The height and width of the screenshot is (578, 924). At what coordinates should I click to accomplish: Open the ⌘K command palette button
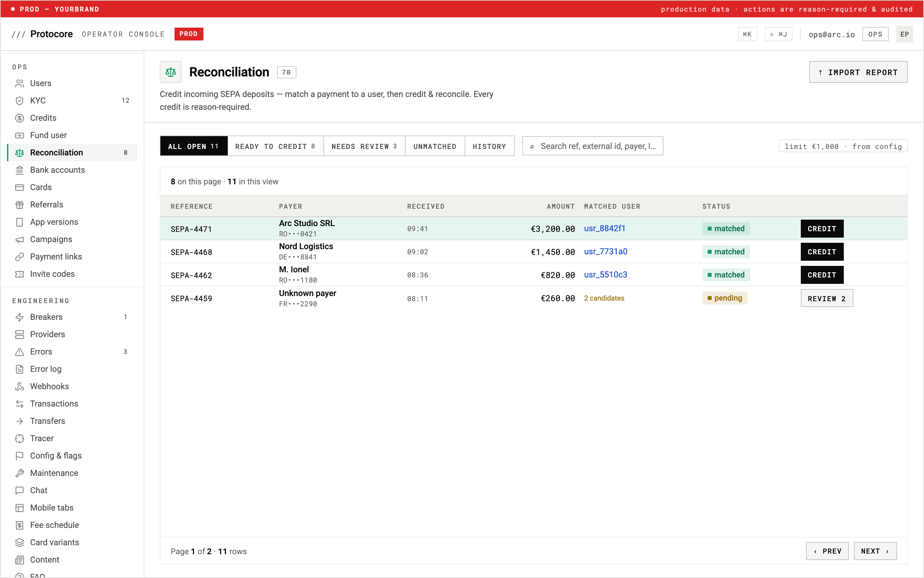tap(747, 34)
